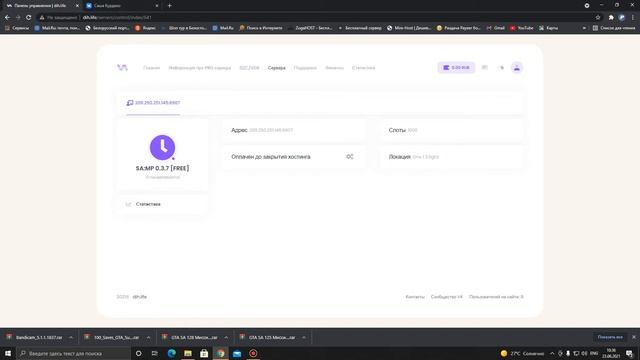The height and width of the screenshot is (360, 640).
Task: Close the downloads bar
Action: pyautogui.click(x=634, y=337)
